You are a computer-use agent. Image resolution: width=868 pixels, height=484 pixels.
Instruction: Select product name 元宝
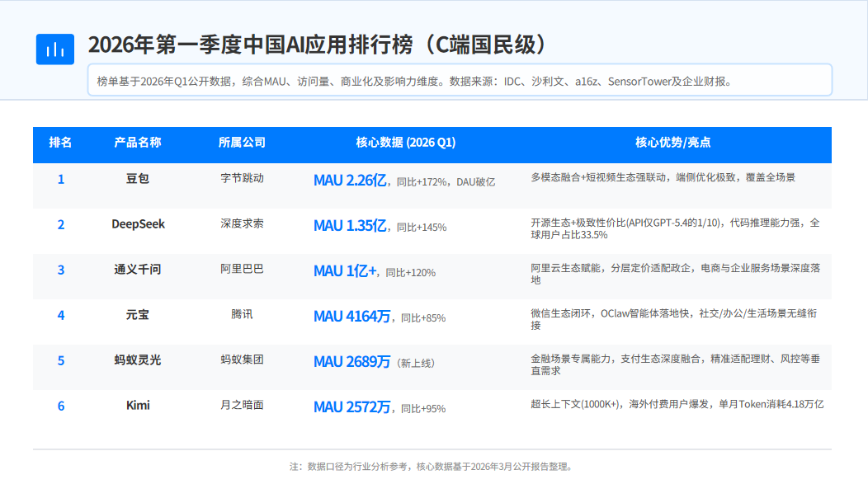[x=138, y=315]
